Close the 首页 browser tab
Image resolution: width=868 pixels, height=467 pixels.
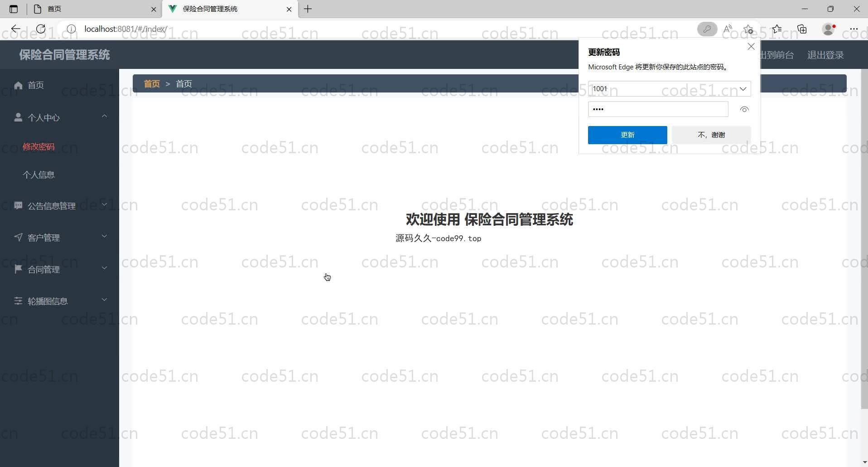[x=154, y=9]
